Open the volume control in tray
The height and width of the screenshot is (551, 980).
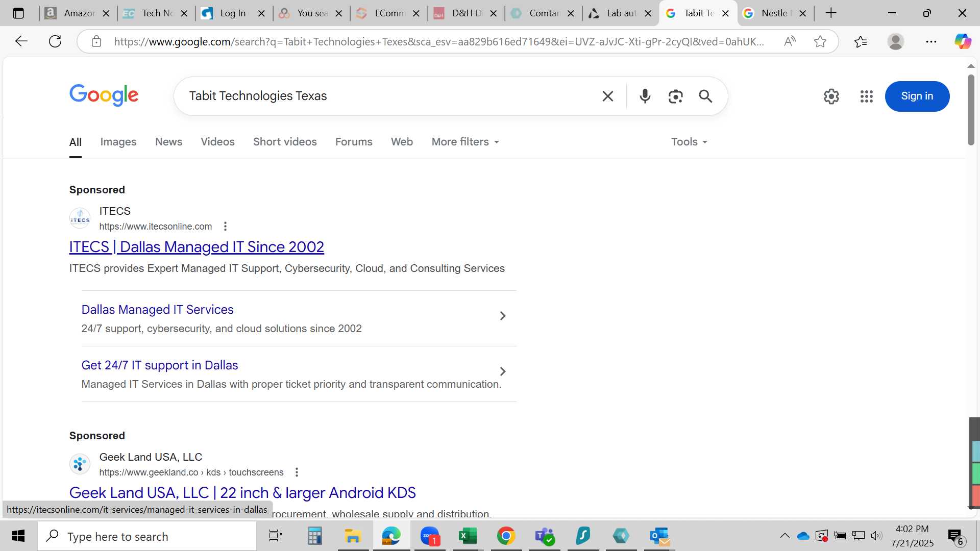876,536
